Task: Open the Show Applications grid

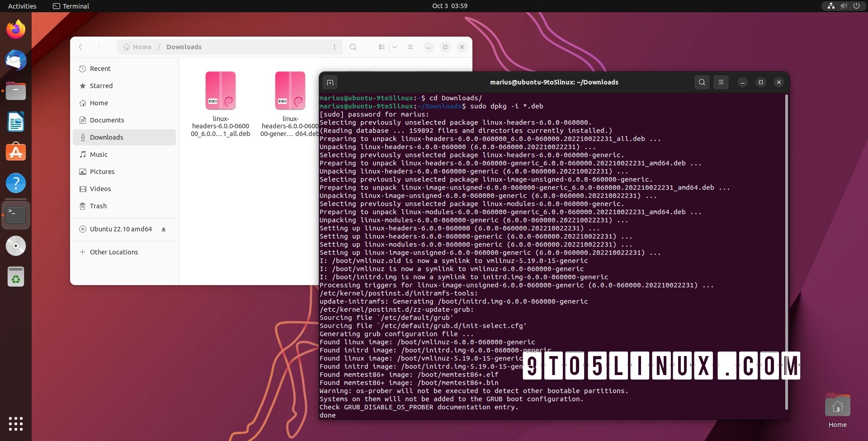Action: click(16, 424)
